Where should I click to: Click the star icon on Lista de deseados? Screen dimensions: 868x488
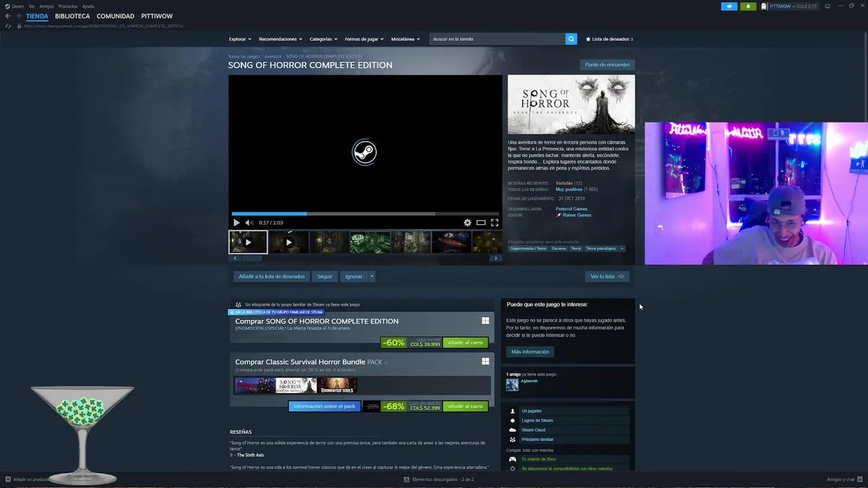[x=588, y=39]
